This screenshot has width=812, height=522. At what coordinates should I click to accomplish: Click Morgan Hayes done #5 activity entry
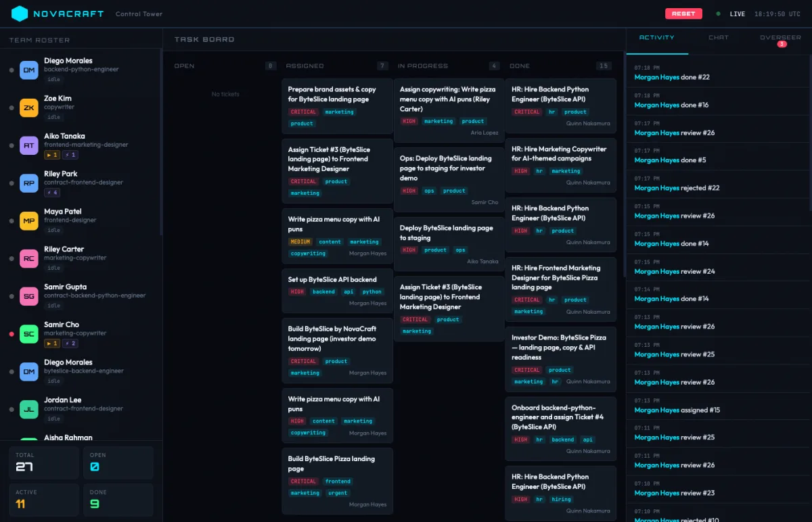pyautogui.click(x=719, y=156)
